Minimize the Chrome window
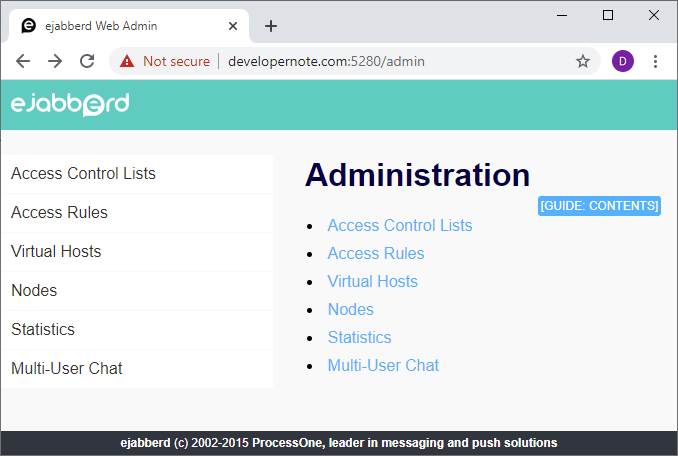The height and width of the screenshot is (456, 678). [x=562, y=16]
